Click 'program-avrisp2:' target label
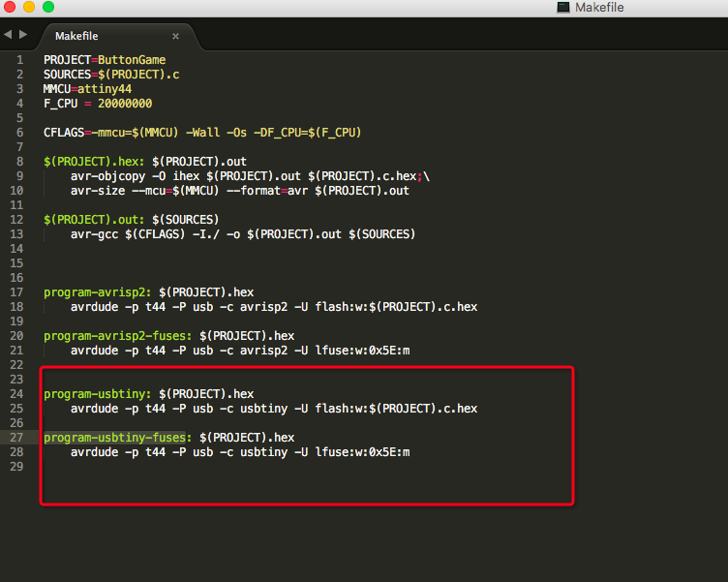Image resolution: width=728 pixels, height=582 pixels. coord(98,292)
